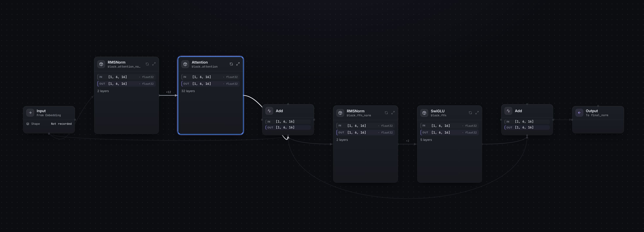Click the OUT shape row of Attention node
This screenshot has height=232, width=644.
tap(210, 84)
